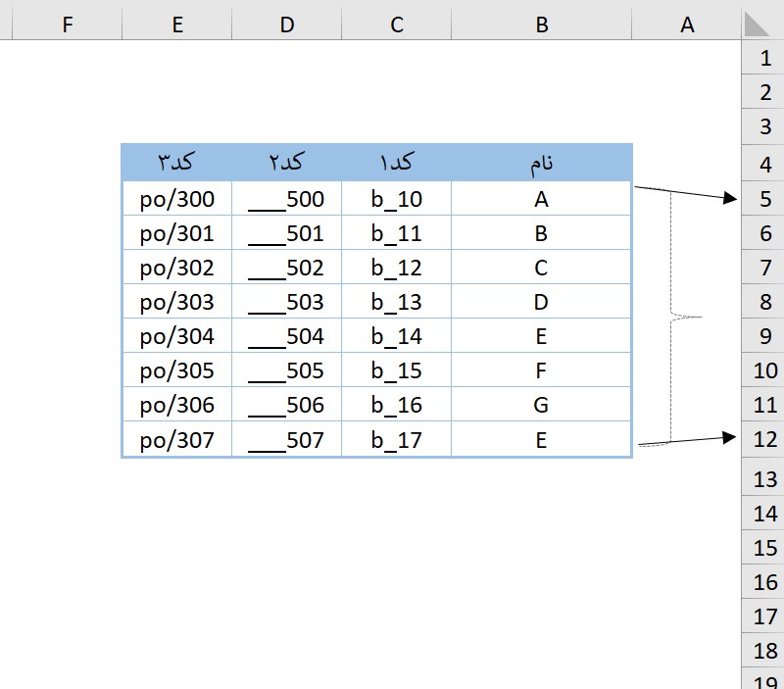Select row 12 header
This screenshot has height=689, width=784.
coord(764,439)
